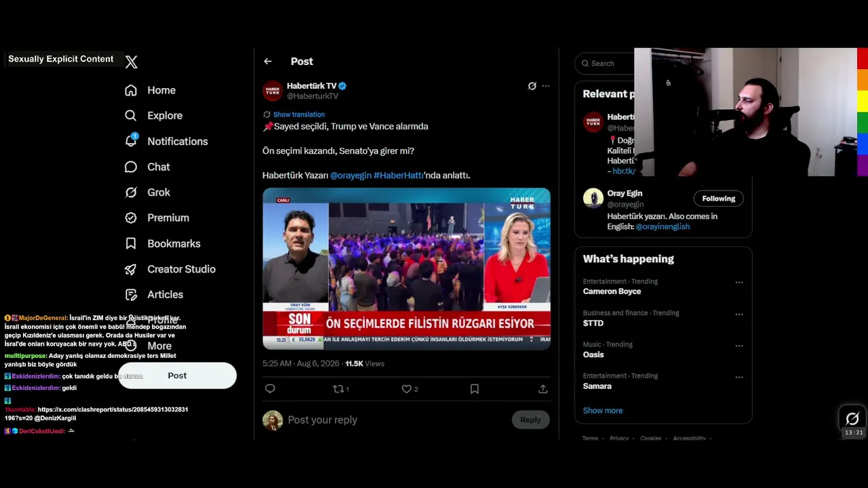Click the MajorDeGeneral username in chat

pyautogui.click(x=43, y=318)
